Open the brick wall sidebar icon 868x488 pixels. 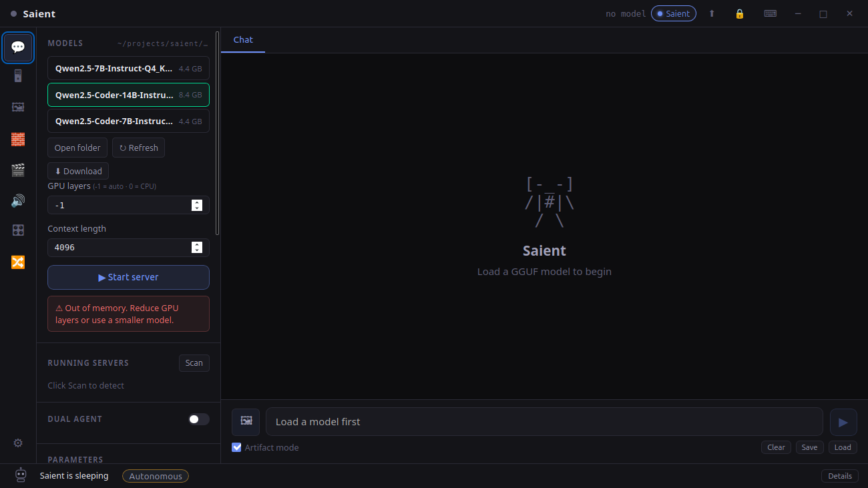coord(18,139)
